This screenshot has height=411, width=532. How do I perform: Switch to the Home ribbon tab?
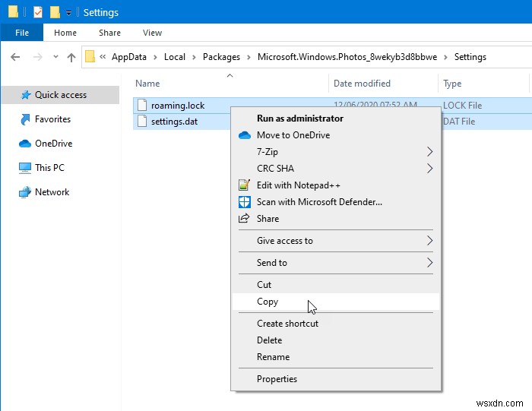click(65, 33)
